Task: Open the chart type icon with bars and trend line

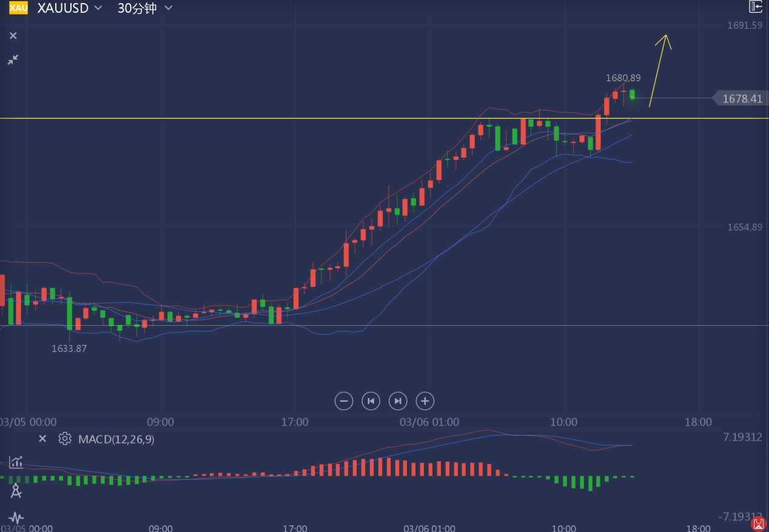Action: pyautogui.click(x=16, y=462)
